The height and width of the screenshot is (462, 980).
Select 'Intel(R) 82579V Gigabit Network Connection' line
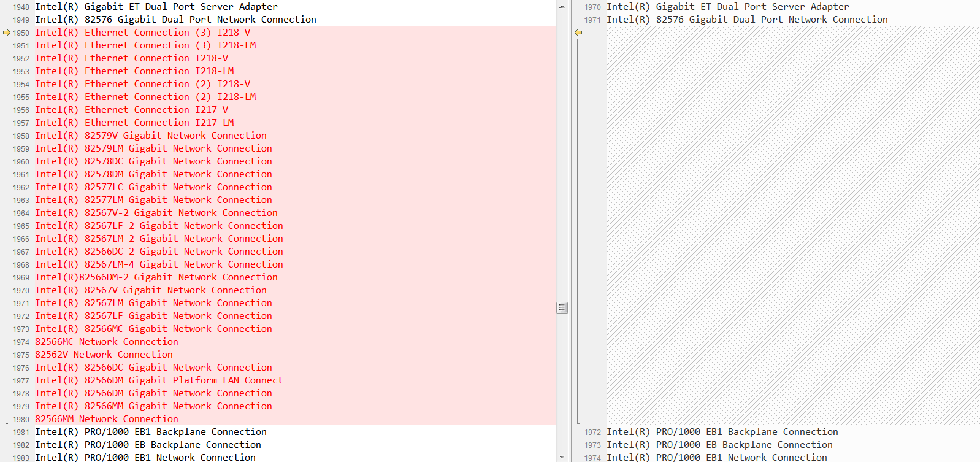[151, 136]
